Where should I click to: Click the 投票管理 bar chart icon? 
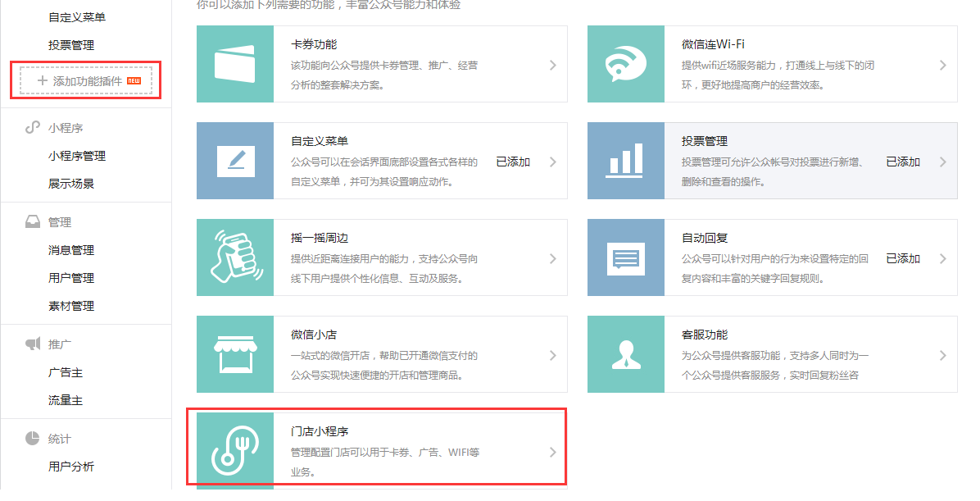click(x=626, y=161)
